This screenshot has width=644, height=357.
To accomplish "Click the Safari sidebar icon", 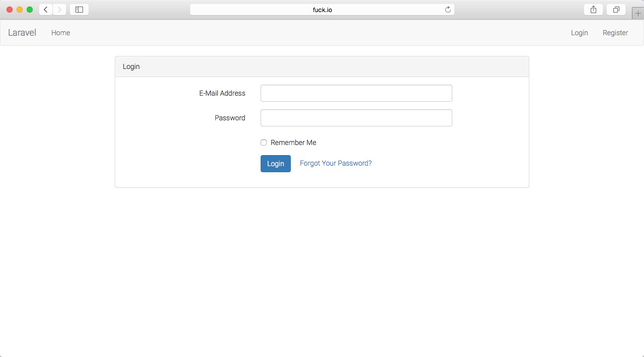I will tap(79, 9).
